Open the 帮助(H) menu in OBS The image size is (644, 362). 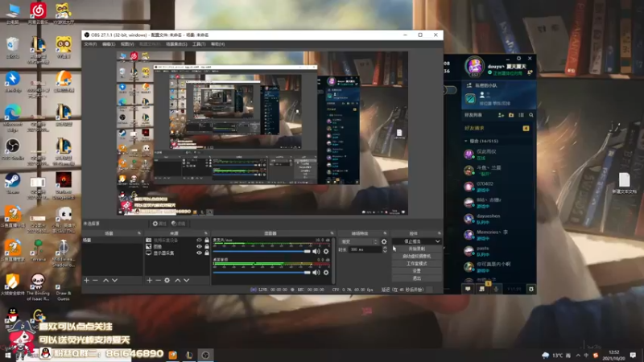coord(217,44)
